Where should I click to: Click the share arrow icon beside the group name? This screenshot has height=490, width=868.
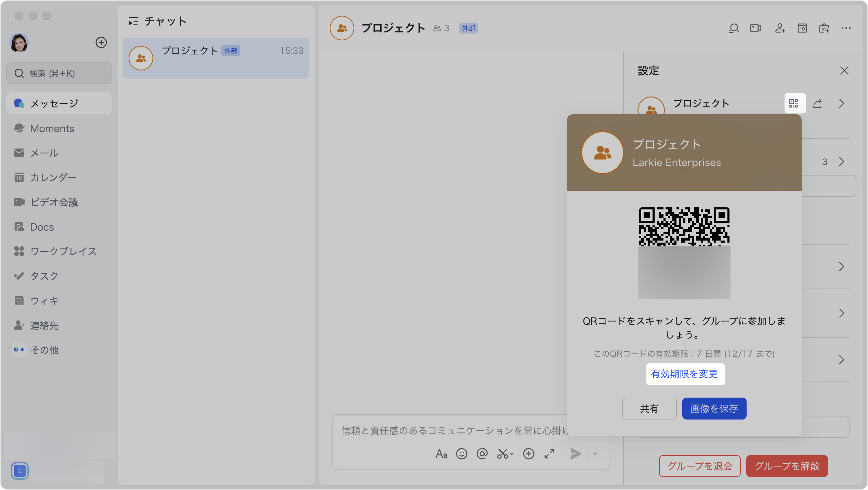[x=817, y=103]
